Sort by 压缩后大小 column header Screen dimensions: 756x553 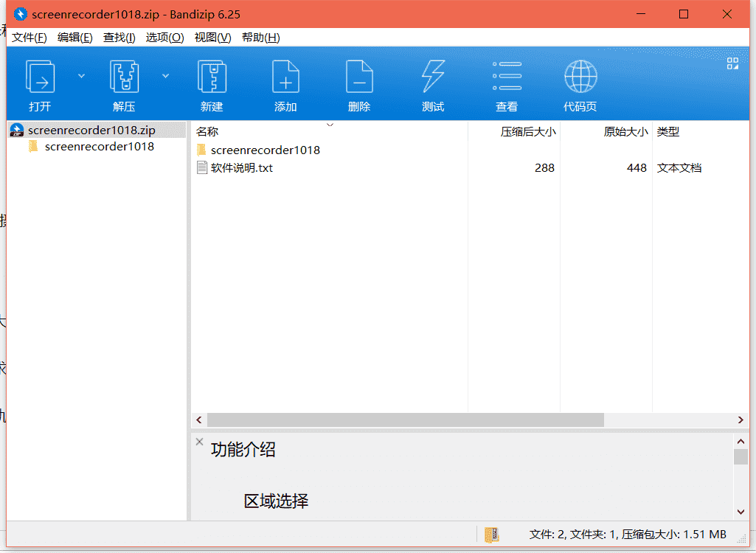coord(528,132)
